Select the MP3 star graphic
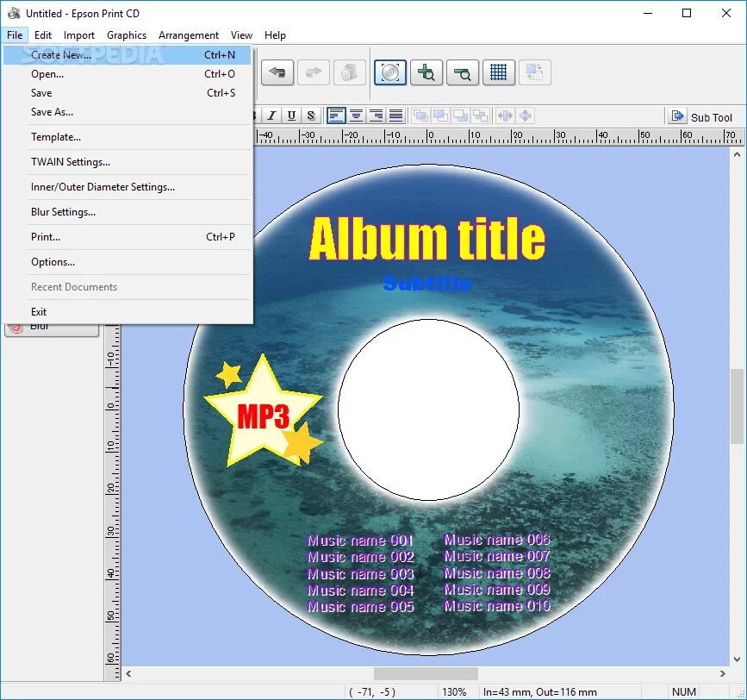This screenshot has width=747, height=700. coord(264,410)
